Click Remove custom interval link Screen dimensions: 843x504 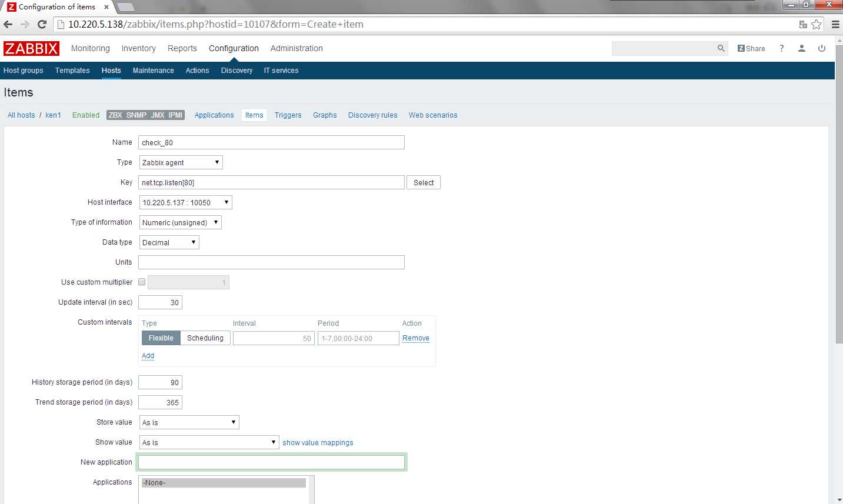point(416,338)
